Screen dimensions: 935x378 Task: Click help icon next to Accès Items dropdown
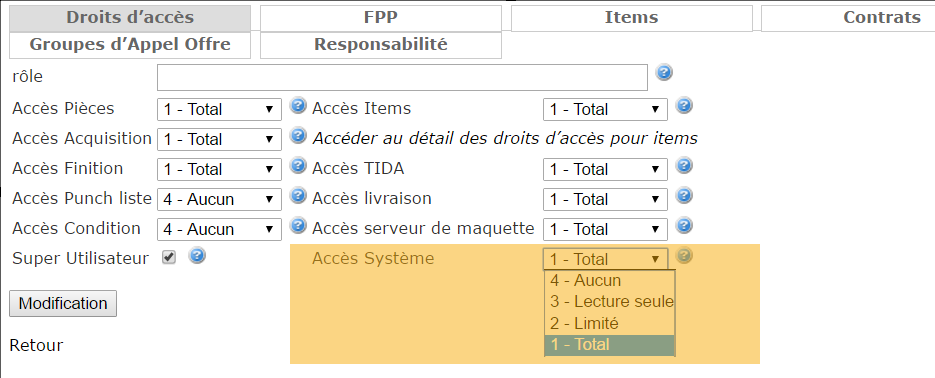point(684,106)
